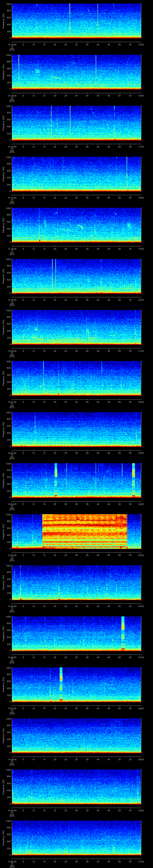
Task: Click the 30-second tick under 14:14:00 spectrogram
Action: 76,44
